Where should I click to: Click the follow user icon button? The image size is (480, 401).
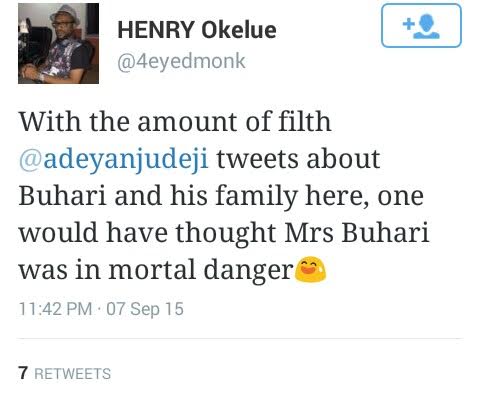point(421,26)
